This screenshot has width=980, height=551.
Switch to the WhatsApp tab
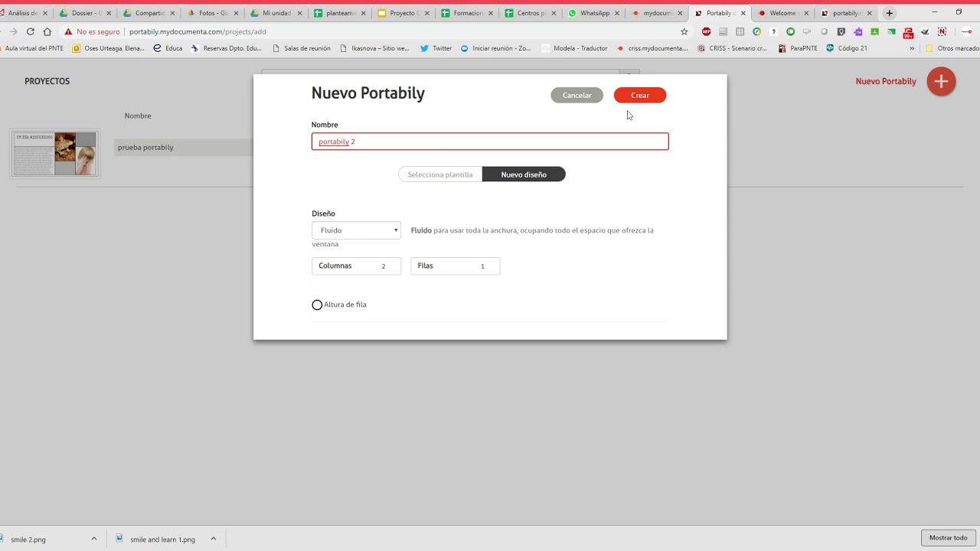[x=593, y=13]
